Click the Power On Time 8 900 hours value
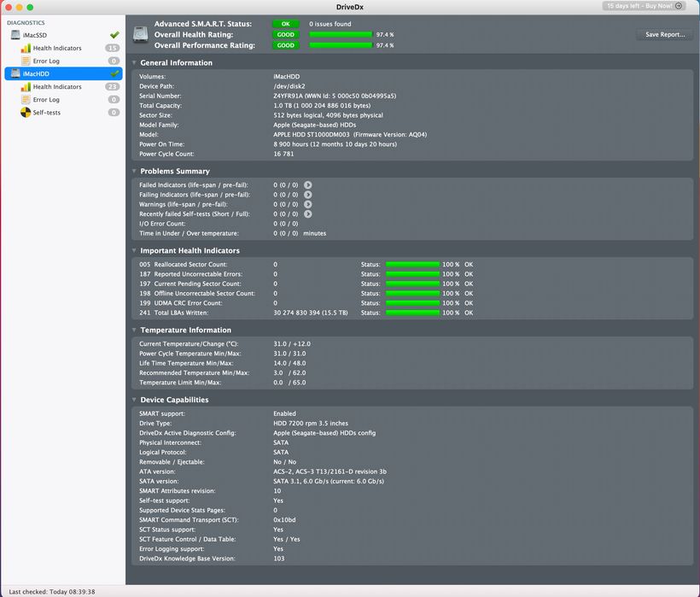This screenshot has width=700, height=597. pyautogui.click(x=335, y=144)
